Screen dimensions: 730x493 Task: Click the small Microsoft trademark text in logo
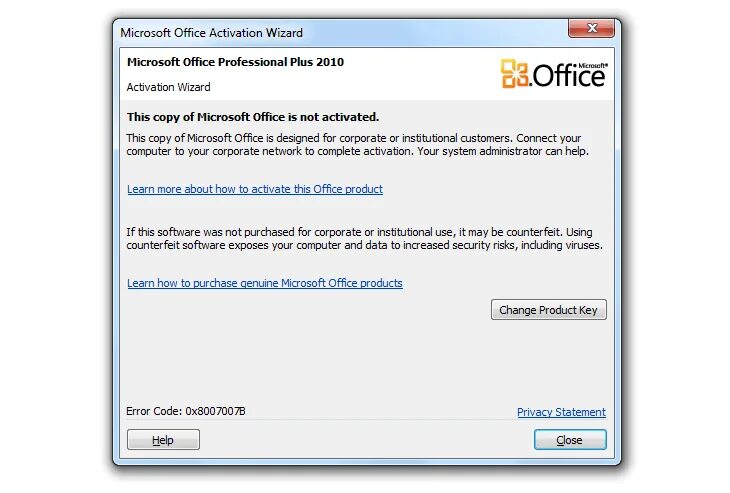593,66
